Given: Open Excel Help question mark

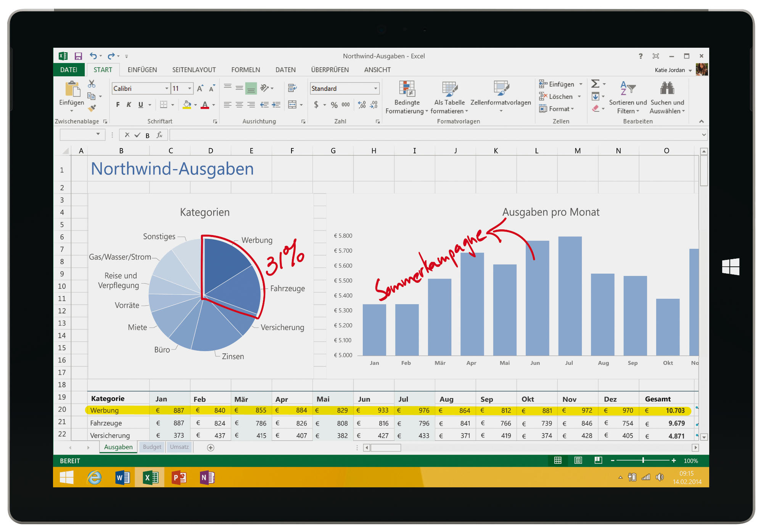Looking at the screenshot, I should tap(641, 56).
